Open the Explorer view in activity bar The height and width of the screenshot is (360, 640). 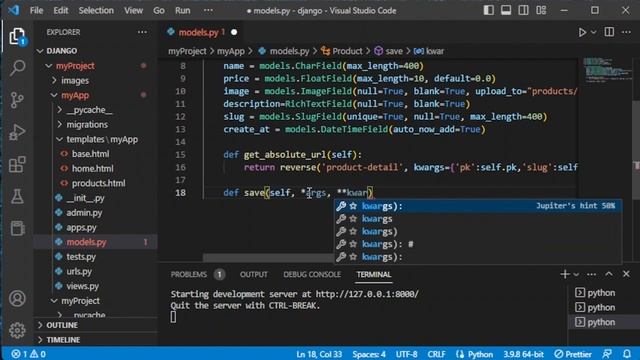(17, 37)
